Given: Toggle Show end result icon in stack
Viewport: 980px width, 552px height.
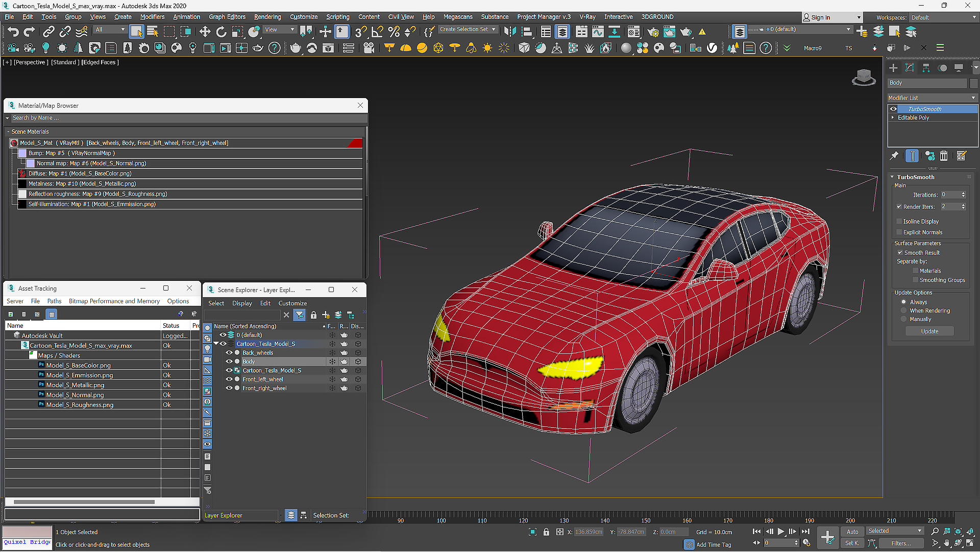Looking at the screenshot, I should (x=912, y=156).
